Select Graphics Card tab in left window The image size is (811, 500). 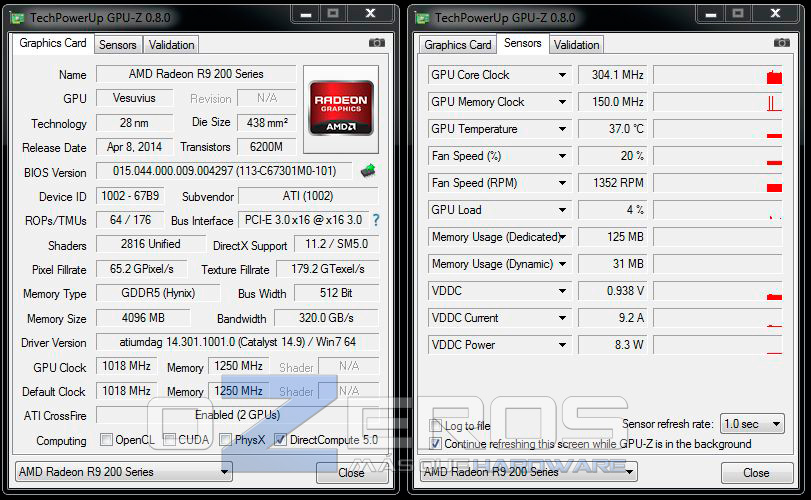53,43
